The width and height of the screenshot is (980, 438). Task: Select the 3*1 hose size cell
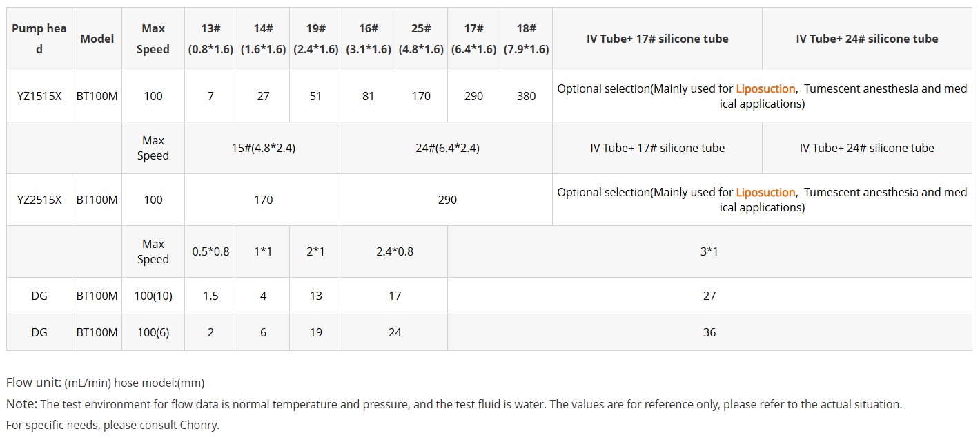709,251
